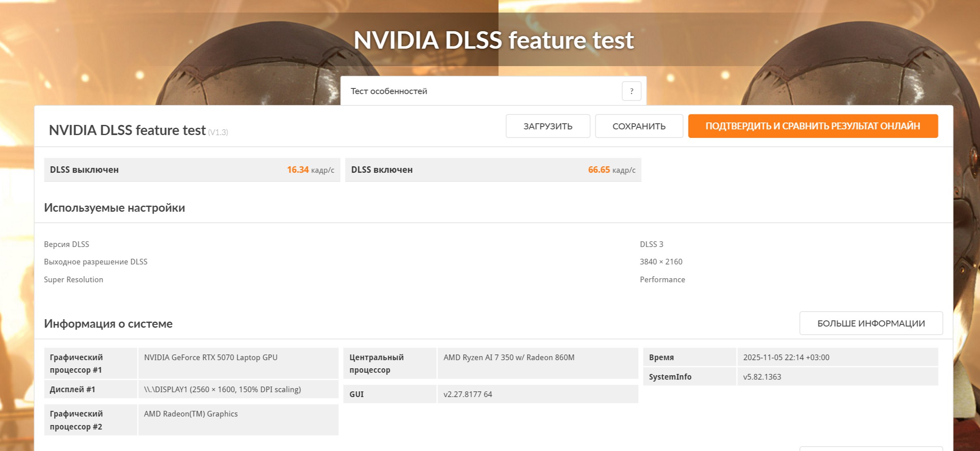Click the AMD Radeon(TM) Graphics entry
The width and height of the screenshot is (980, 451).
(191, 414)
